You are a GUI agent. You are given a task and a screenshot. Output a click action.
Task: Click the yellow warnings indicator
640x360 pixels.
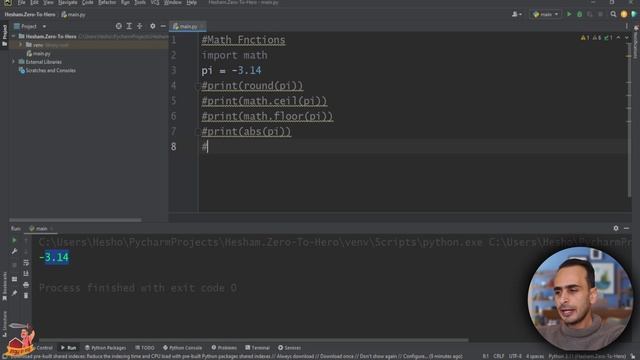point(585,38)
